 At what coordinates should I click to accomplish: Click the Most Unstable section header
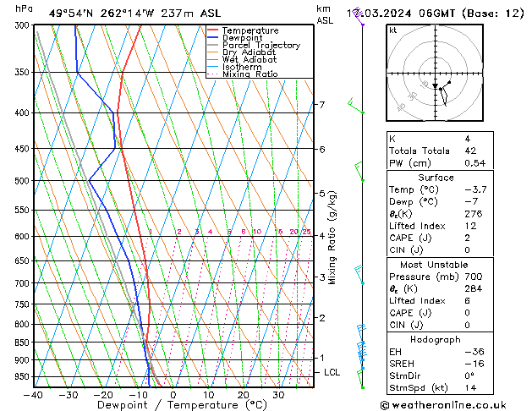pyautogui.click(x=436, y=264)
